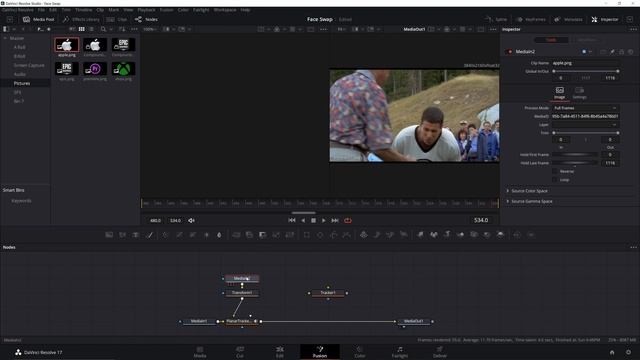
Task: Stop playback with the stop button
Action: click(x=313, y=220)
